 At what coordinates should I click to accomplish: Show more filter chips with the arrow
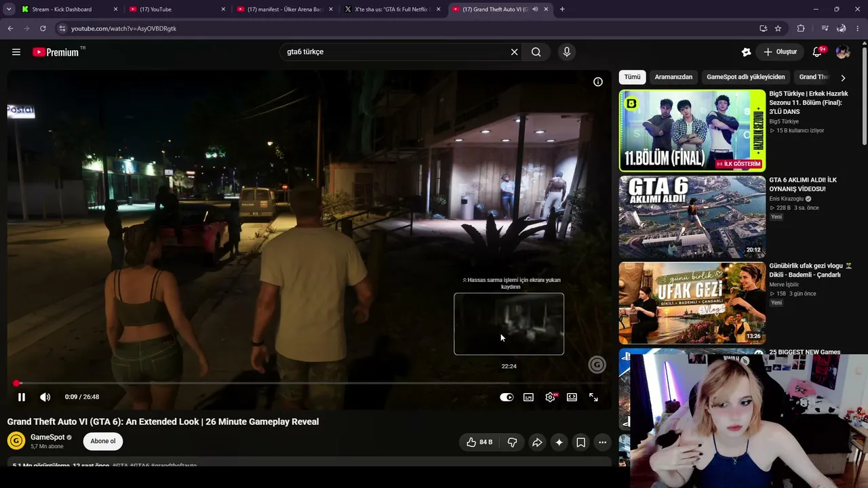point(843,78)
